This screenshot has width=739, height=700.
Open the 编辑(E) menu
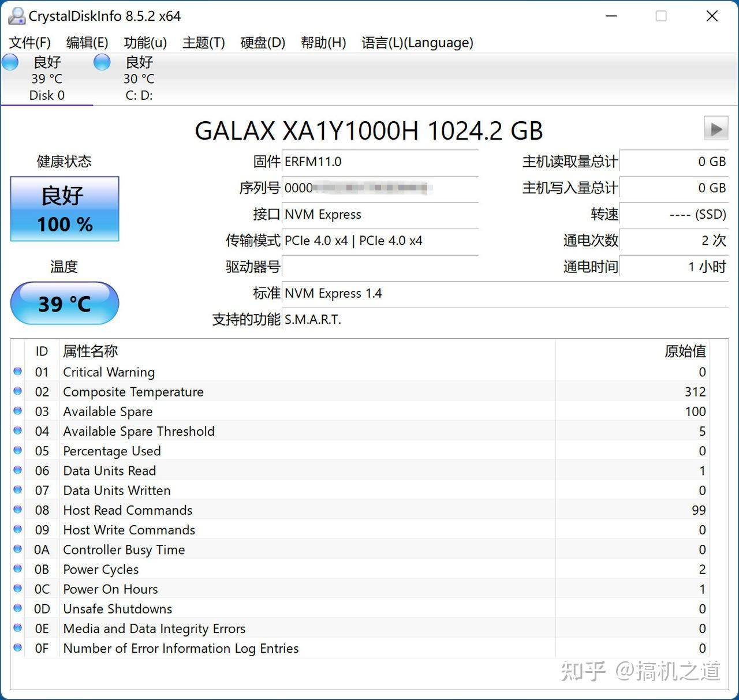pyautogui.click(x=87, y=43)
